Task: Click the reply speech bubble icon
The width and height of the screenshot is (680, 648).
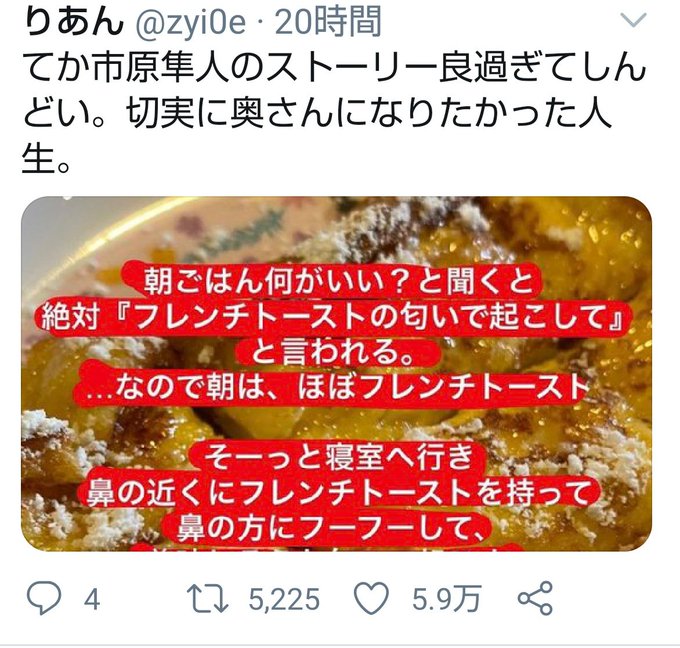Action: tap(44, 599)
